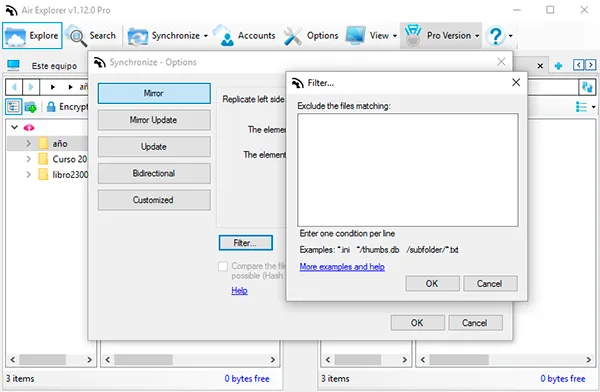Open the Help link in Synchronize Options
This screenshot has width=600, height=392.
pos(239,291)
